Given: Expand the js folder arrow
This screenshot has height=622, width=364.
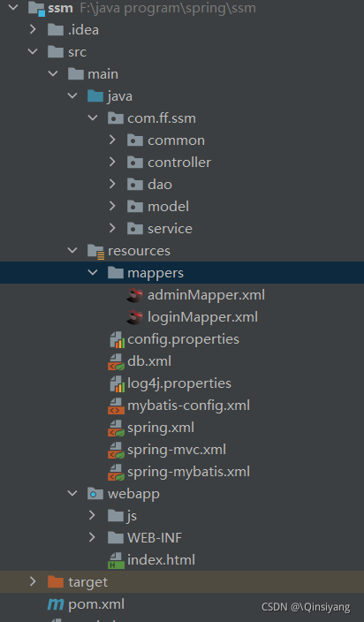Looking at the screenshot, I should (93, 515).
